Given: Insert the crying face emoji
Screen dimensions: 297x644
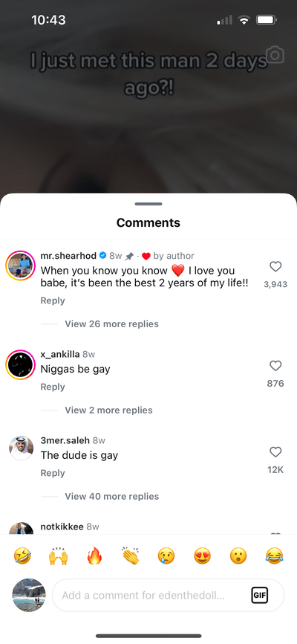Looking at the screenshot, I should tap(166, 556).
